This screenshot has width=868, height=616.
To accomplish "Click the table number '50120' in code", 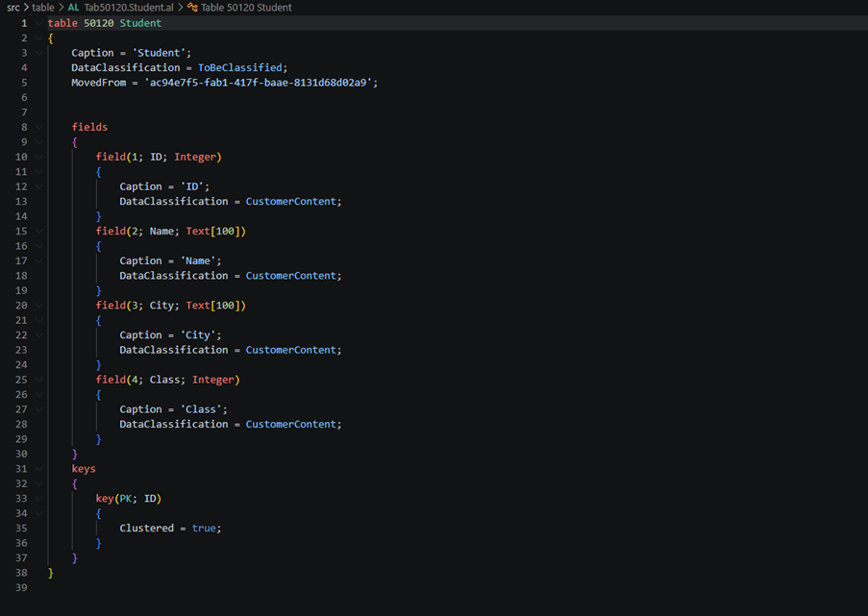I will (x=99, y=23).
